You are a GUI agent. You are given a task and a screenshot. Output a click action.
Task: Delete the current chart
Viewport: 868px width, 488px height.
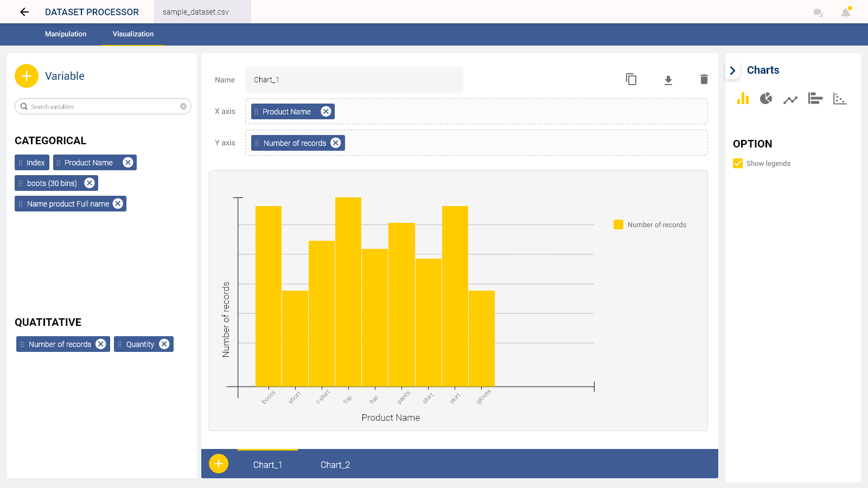coord(704,79)
